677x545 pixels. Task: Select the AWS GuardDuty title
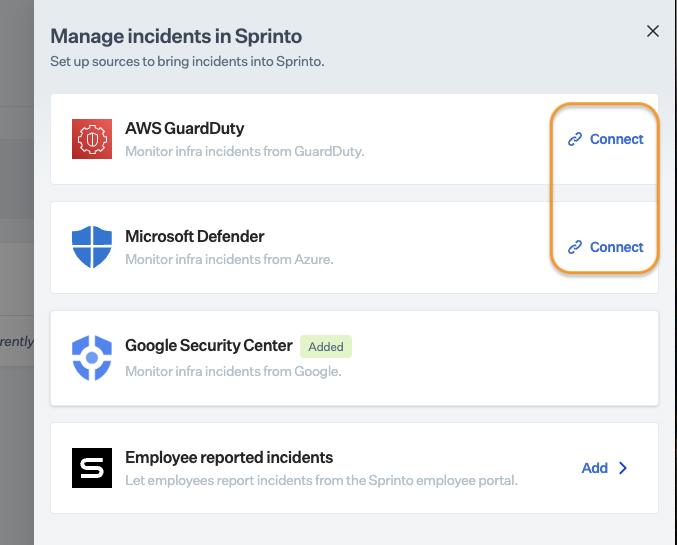pos(184,128)
